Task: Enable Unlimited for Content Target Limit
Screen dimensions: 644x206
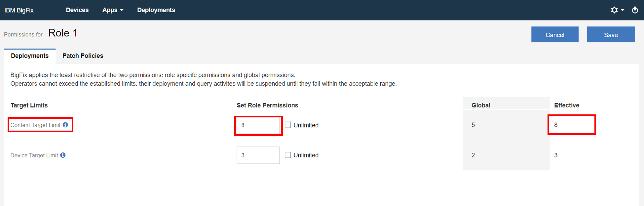Action: click(288, 125)
